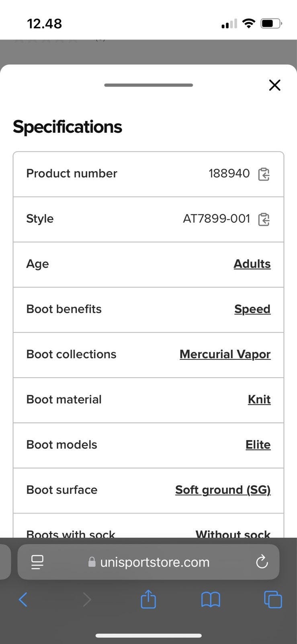The height and width of the screenshot is (644, 297).
Task: Open Safari bookmarks
Action: 211,600
